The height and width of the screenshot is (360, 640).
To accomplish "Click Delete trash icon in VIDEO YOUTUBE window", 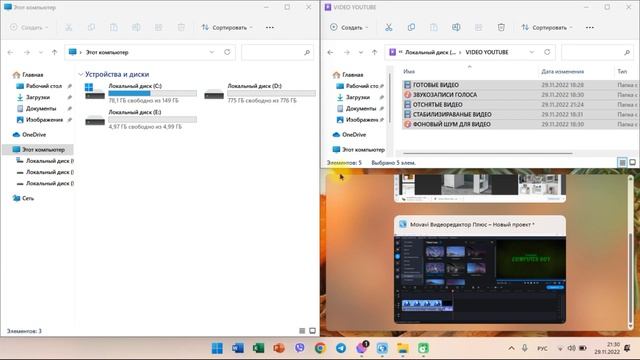I will tap(501, 27).
